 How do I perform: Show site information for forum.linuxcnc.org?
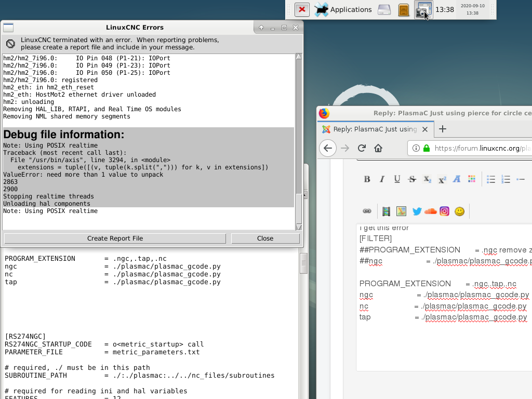point(416,148)
